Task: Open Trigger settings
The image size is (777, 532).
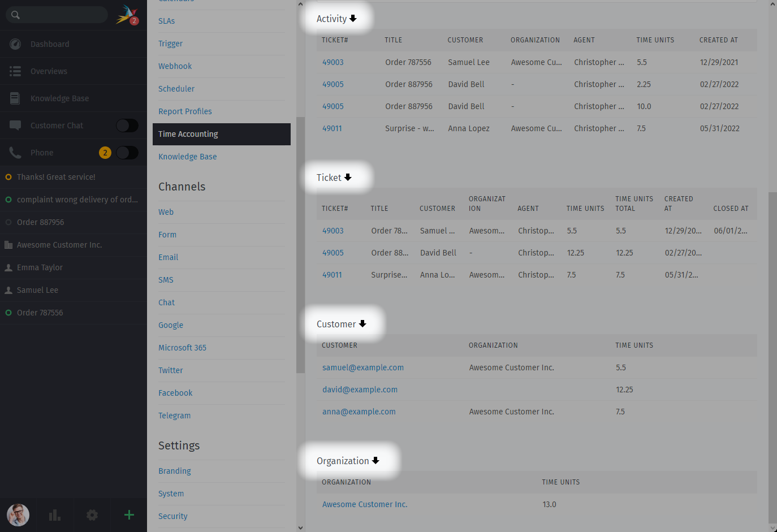Action: pos(170,44)
